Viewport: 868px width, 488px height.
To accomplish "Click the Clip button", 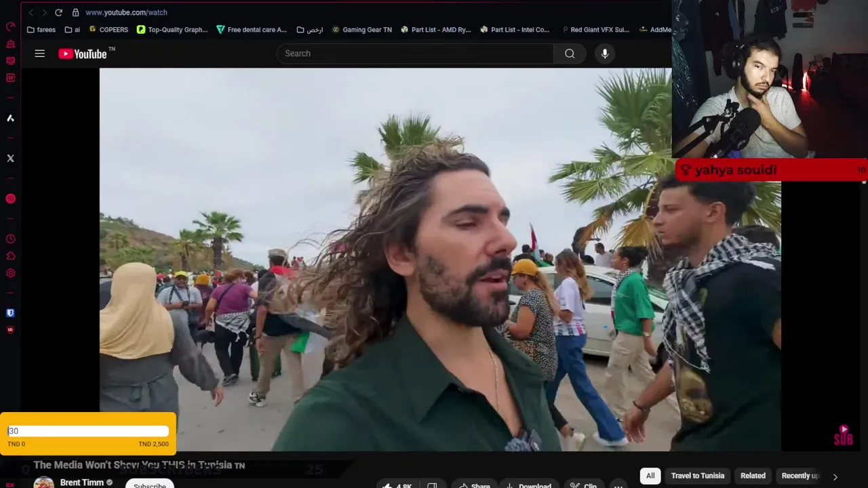I will click(x=583, y=485).
